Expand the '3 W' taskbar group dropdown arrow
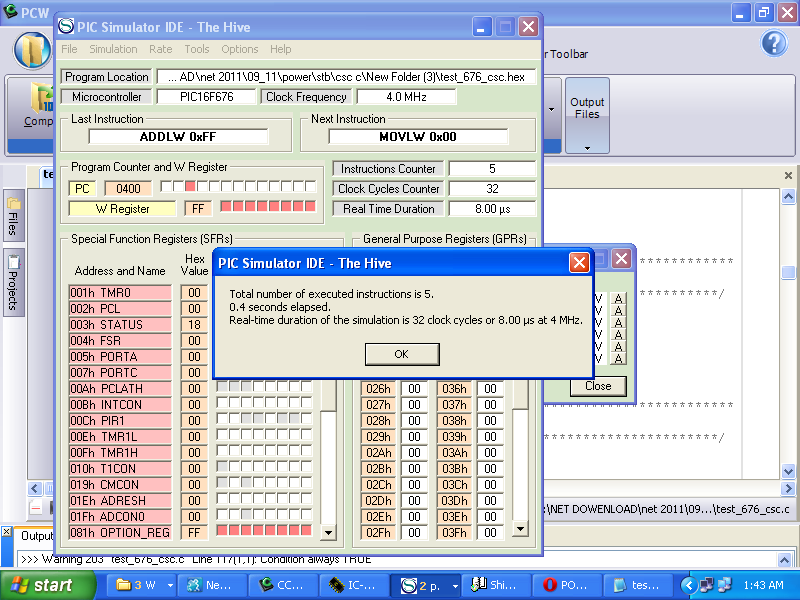The height and width of the screenshot is (600, 800). tap(170, 586)
